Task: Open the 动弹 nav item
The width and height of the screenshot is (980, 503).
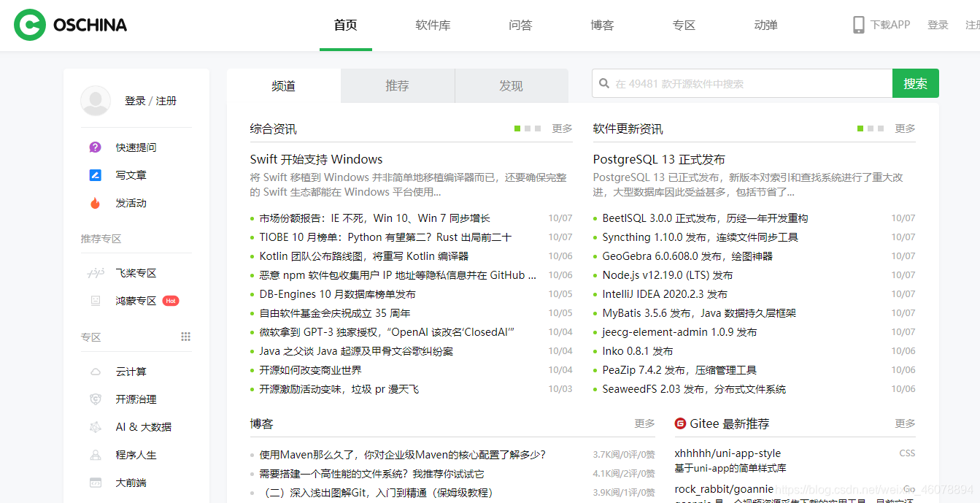Action: click(766, 25)
